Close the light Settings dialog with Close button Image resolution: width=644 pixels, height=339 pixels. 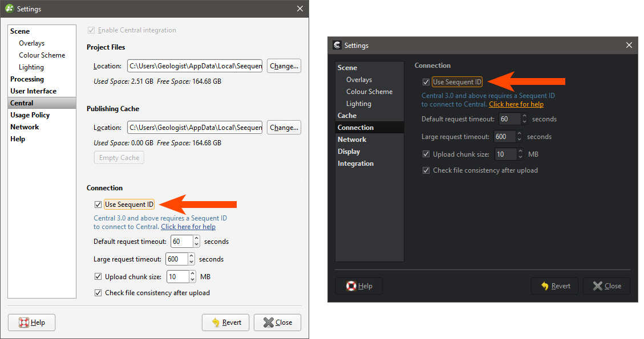[277, 322]
